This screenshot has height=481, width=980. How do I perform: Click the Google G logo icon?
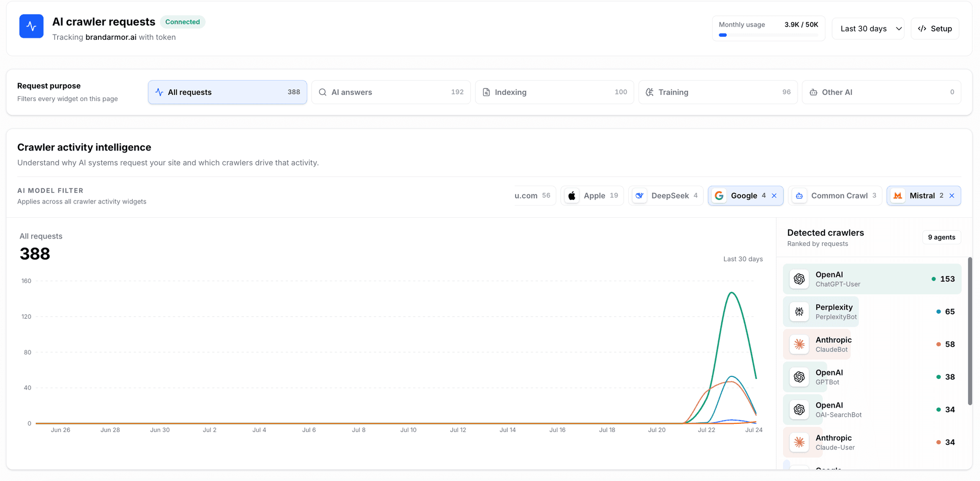pos(719,196)
